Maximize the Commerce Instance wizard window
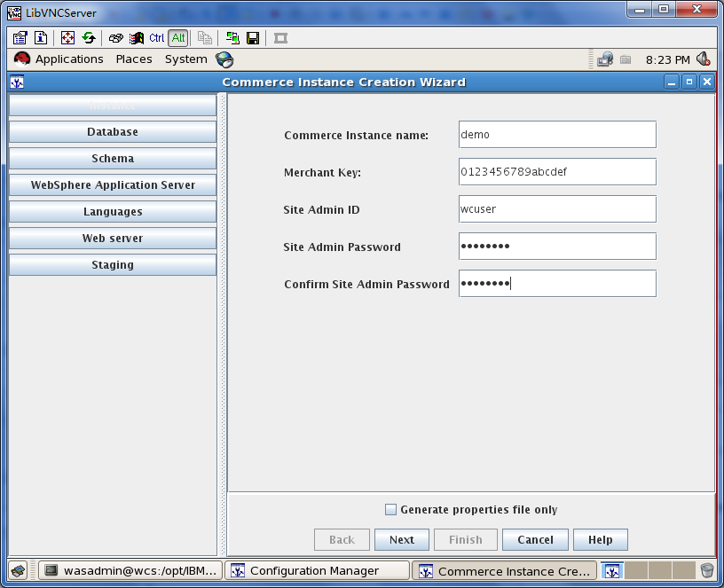The image size is (724, 588). (689, 82)
